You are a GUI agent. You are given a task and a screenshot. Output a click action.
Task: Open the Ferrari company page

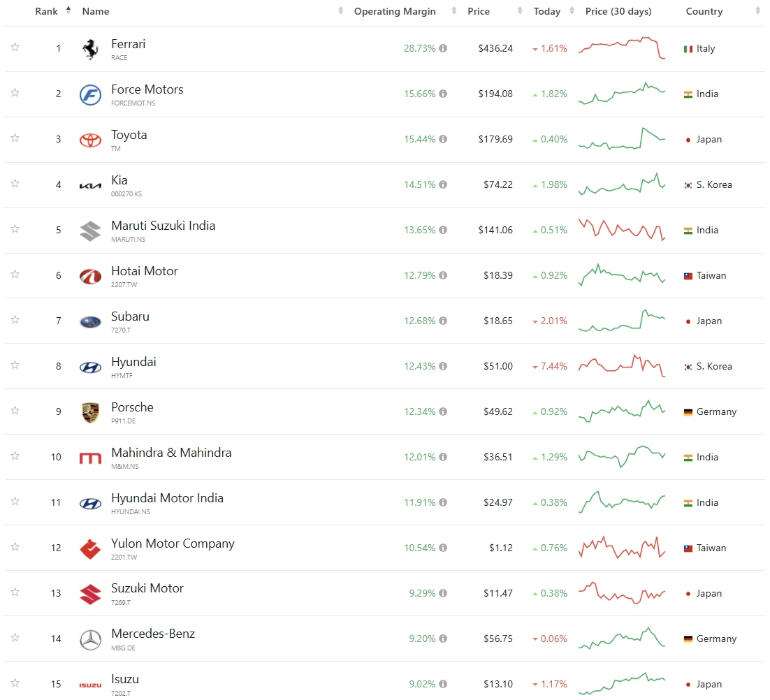click(x=128, y=44)
